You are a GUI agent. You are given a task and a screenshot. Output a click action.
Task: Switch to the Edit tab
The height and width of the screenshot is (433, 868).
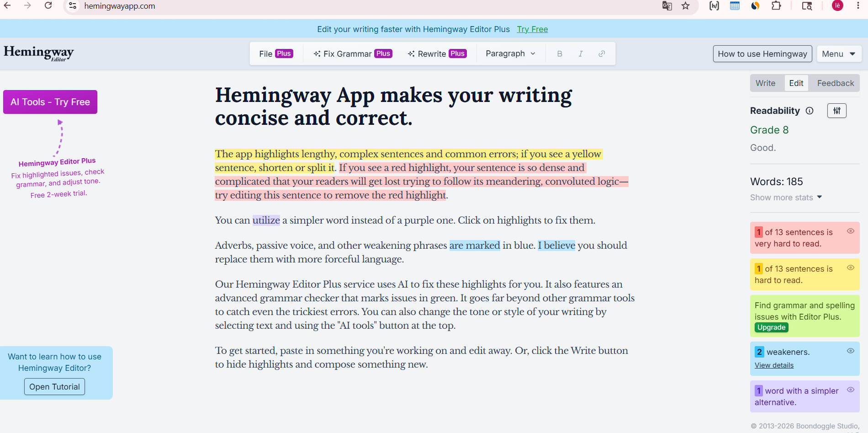(x=796, y=83)
